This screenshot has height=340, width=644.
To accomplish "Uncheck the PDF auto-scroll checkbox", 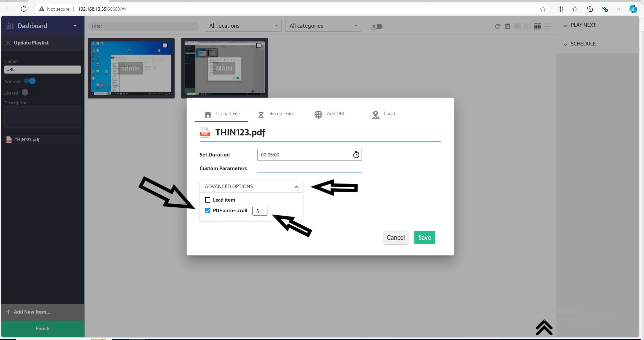I will tap(208, 211).
